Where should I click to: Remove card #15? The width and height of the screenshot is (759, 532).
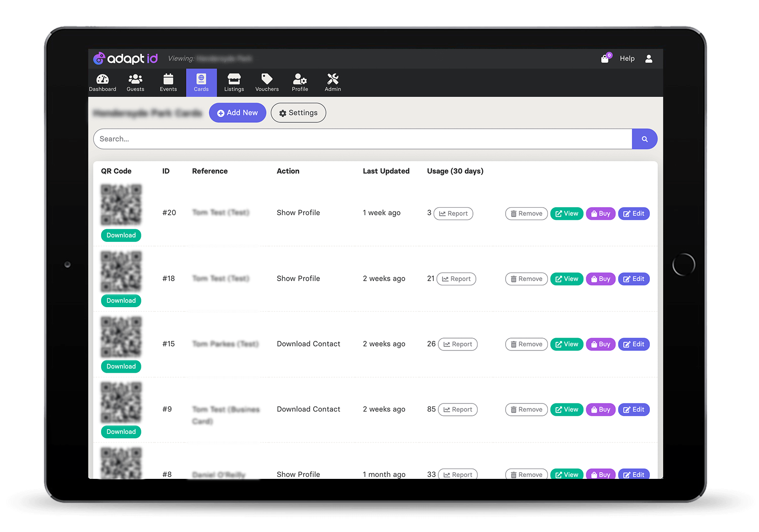[526, 344]
